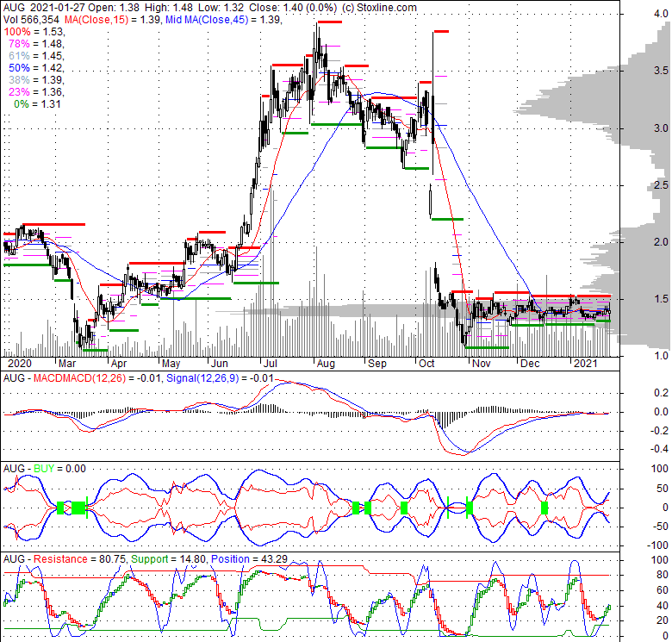The width and height of the screenshot is (672, 642).
Task: Click the 0.2 label on the MACD axis
Action: tap(662, 393)
